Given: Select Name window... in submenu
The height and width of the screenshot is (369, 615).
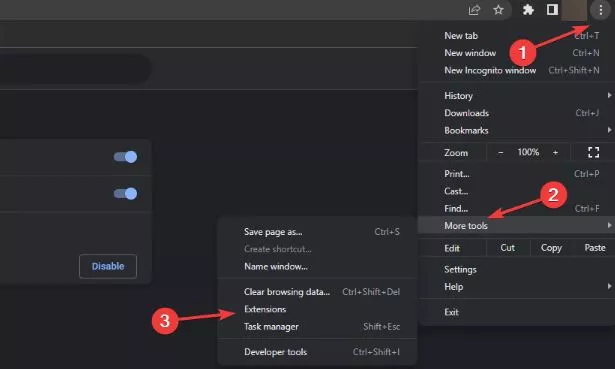Looking at the screenshot, I should coord(317,267).
